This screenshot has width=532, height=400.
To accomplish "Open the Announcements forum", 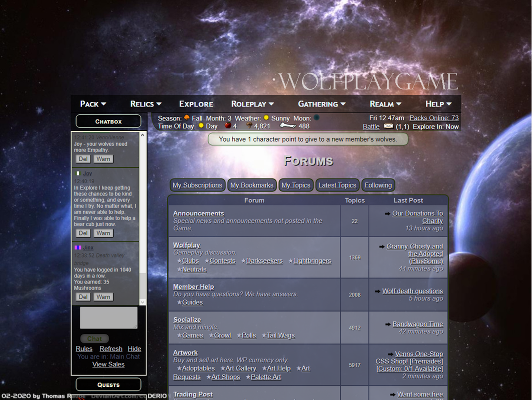I will pos(198,213).
